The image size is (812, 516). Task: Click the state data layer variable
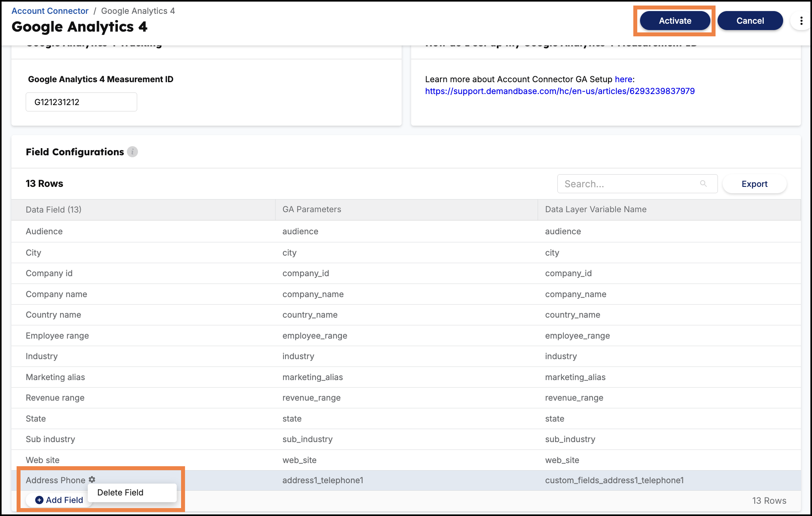pyautogui.click(x=555, y=419)
